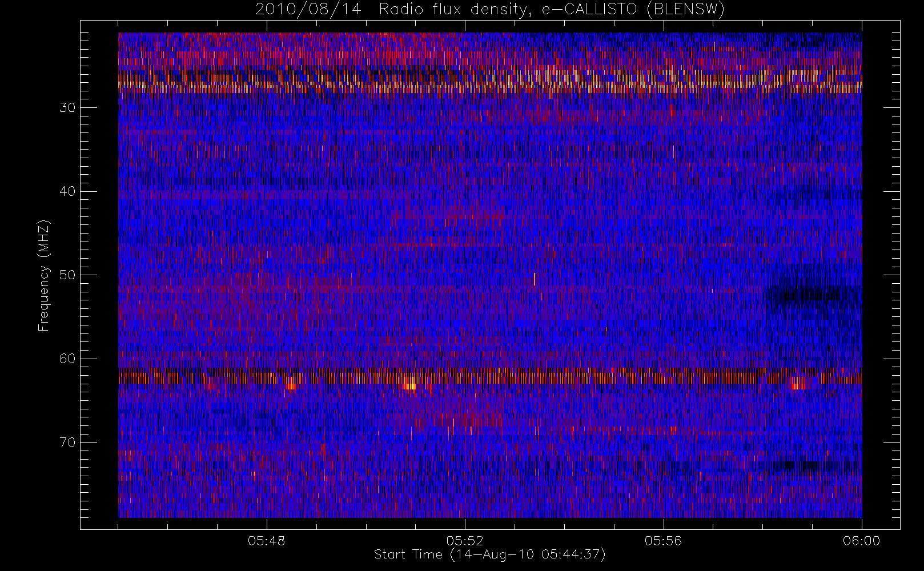Image resolution: width=924 pixels, height=571 pixels.
Task: Click the 70 frequency tick label
Action: (67, 442)
